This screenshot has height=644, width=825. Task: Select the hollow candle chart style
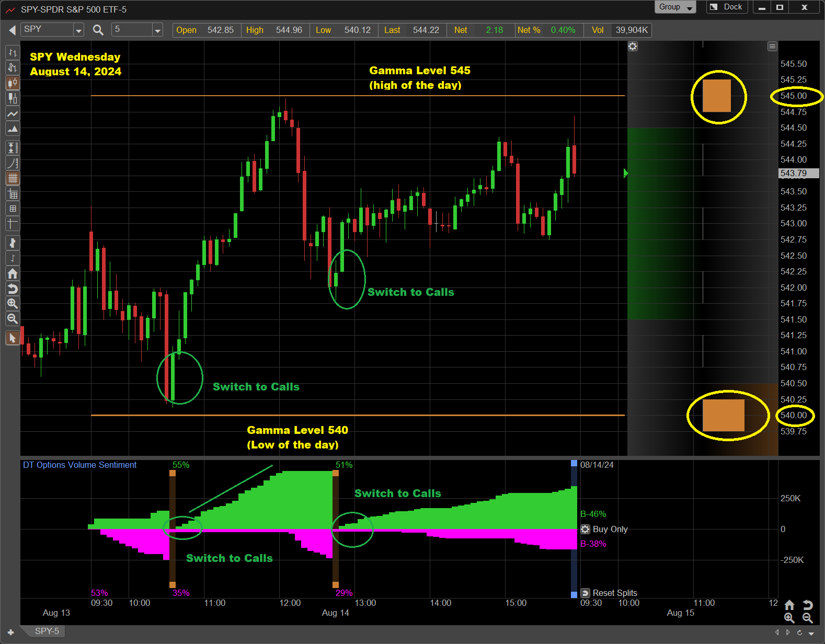point(13,98)
